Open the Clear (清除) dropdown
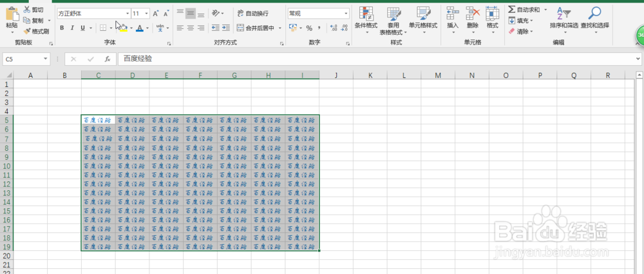The height and width of the screenshot is (274, 644). click(x=521, y=31)
